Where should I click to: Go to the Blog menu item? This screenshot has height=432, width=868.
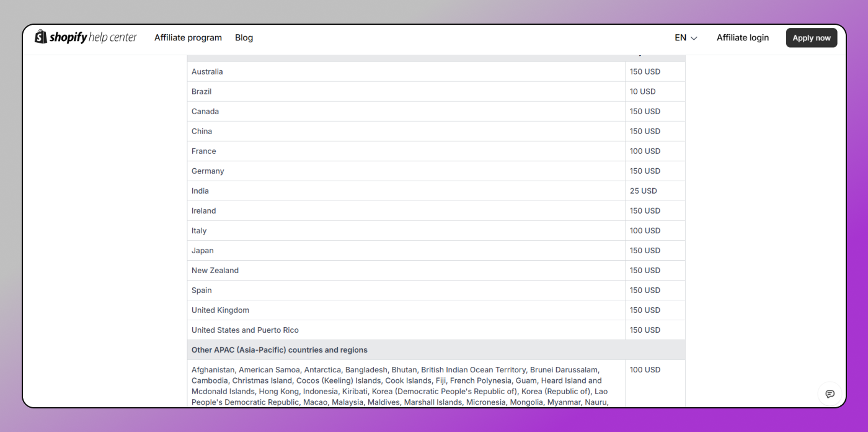pos(244,38)
